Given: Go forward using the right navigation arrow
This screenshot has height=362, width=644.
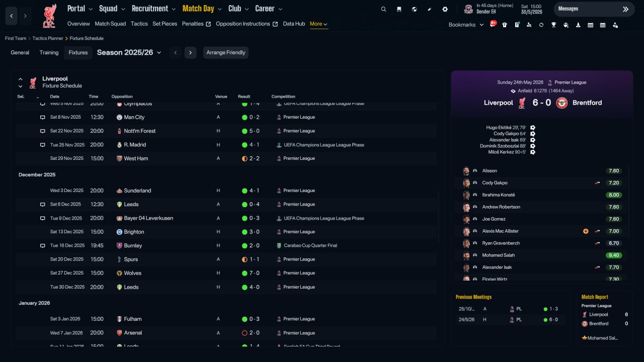Looking at the screenshot, I should [25, 16].
